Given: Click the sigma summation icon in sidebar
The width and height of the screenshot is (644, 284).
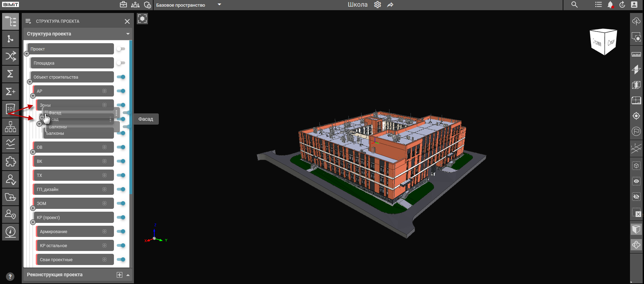Looking at the screenshot, I should 11,74.
